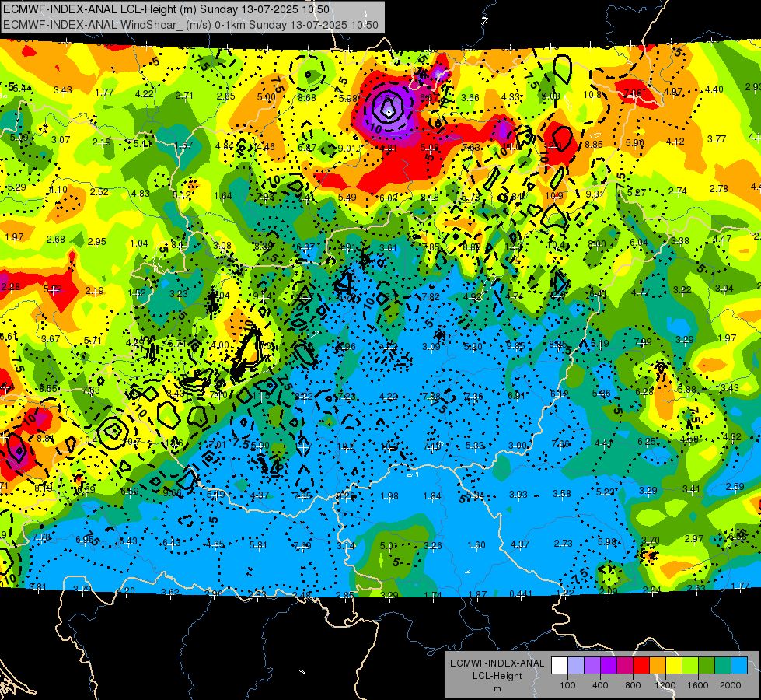Click the white legend color swatch
Viewport: 761px width, 700px height.
[x=560, y=665]
